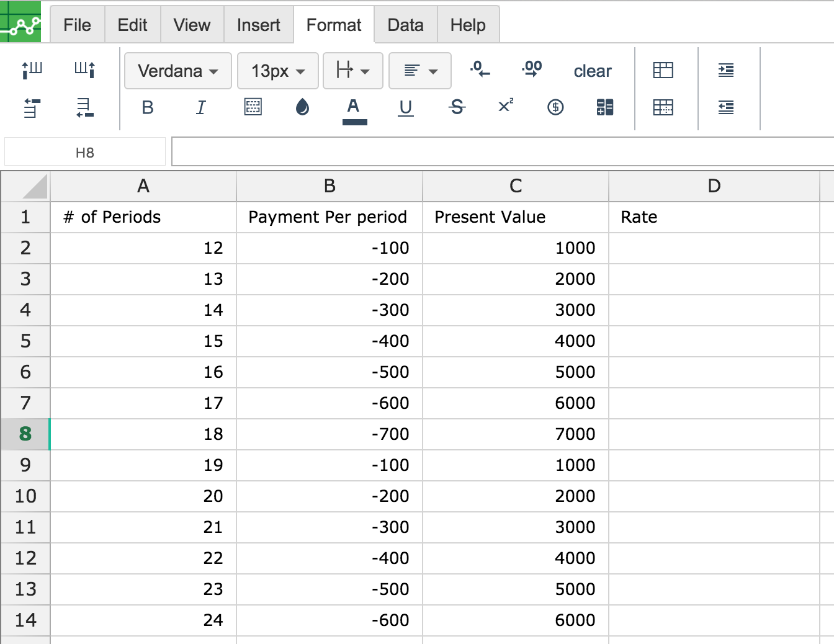The image size is (834, 644).
Task: Click the formula input bar
Action: pyautogui.click(x=503, y=153)
